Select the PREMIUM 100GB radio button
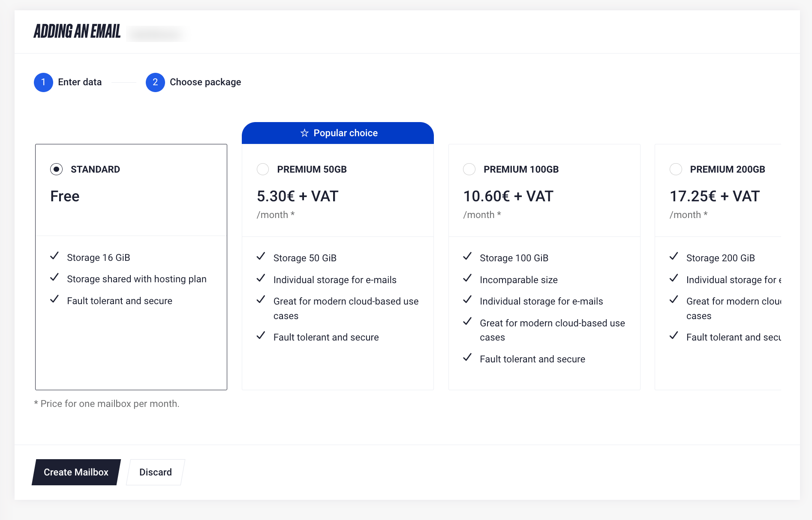812x520 pixels. pos(469,169)
